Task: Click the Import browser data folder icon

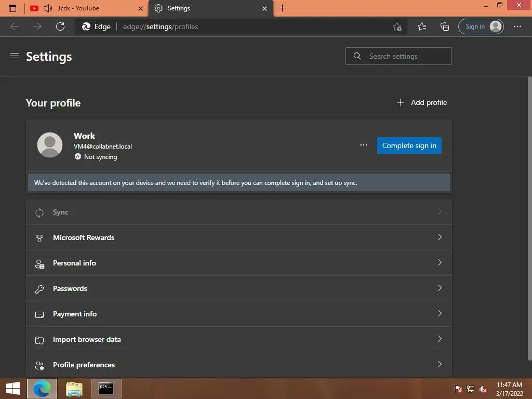Action: [39, 340]
